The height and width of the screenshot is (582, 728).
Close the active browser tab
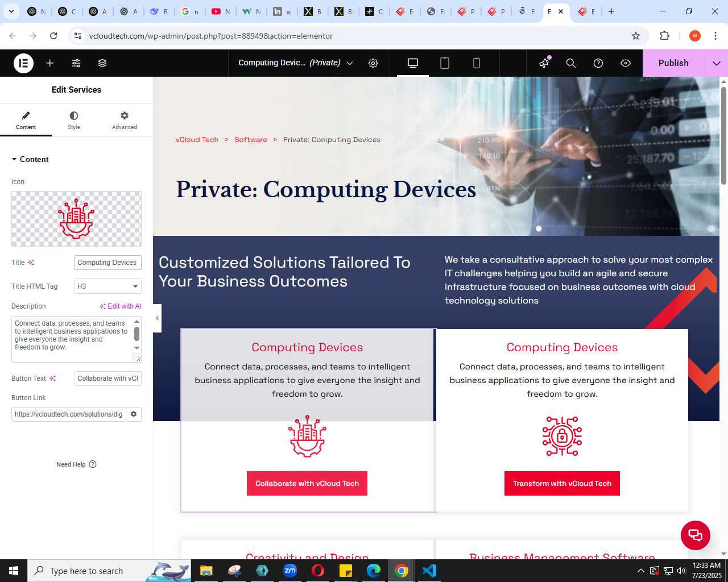(x=561, y=11)
